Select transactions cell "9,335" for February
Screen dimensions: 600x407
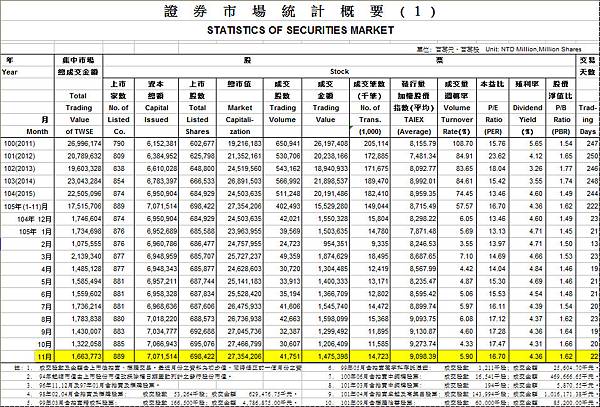click(380, 244)
